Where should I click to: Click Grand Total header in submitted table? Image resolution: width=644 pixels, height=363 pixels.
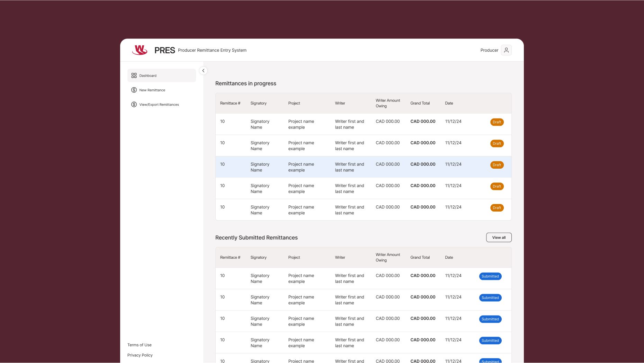pos(420,257)
